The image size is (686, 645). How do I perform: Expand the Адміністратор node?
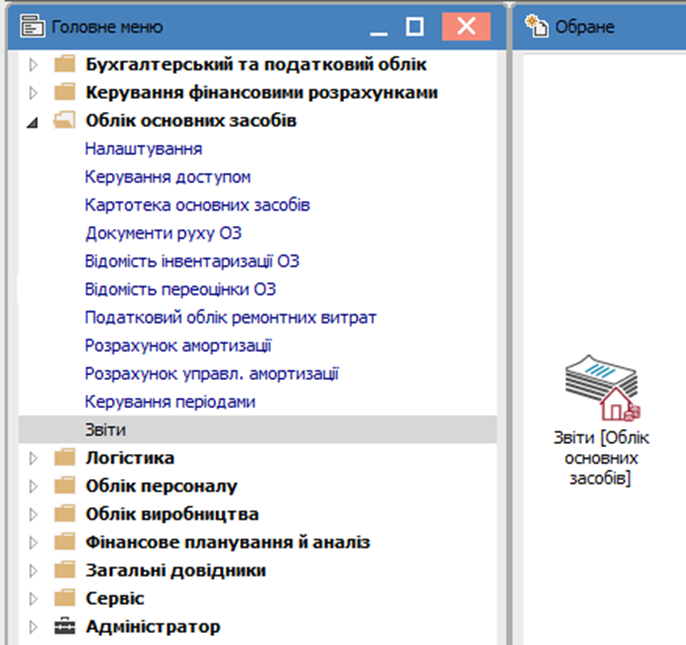point(33,626)
